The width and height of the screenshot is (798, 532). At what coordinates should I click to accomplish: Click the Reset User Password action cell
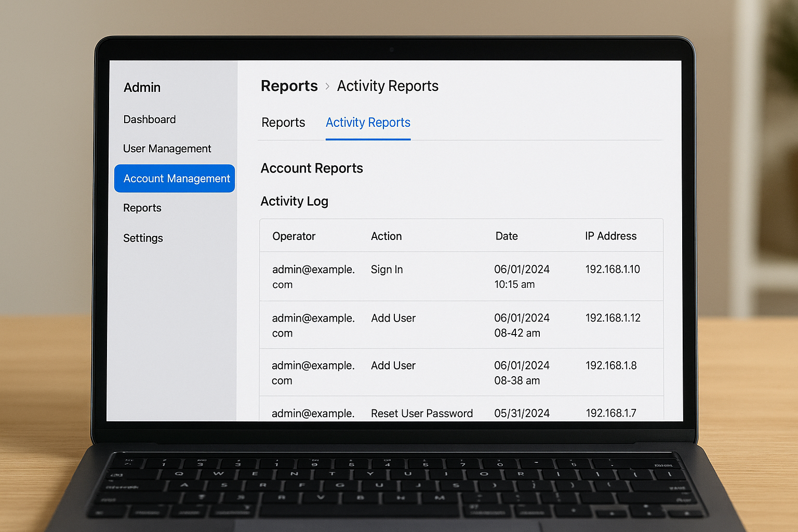click(x=422, y=414)
